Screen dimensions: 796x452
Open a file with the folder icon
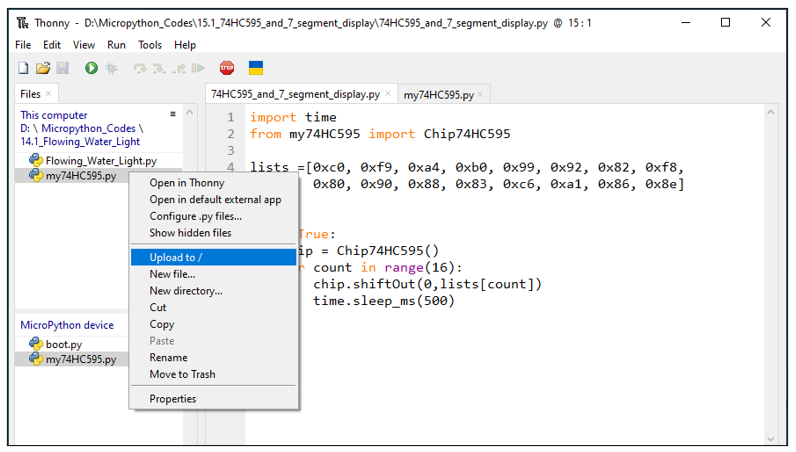click(x=43, y=68)
